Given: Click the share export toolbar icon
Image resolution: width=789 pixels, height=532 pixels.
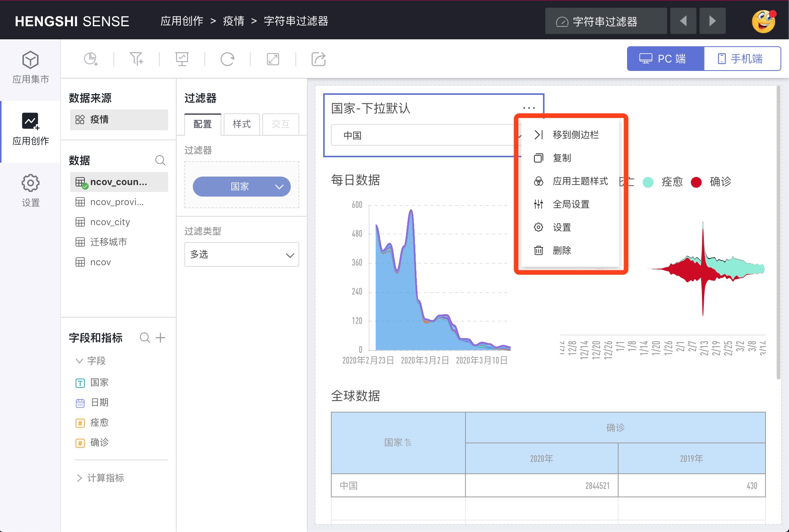Looking at the screenshot, I should 318,59.
